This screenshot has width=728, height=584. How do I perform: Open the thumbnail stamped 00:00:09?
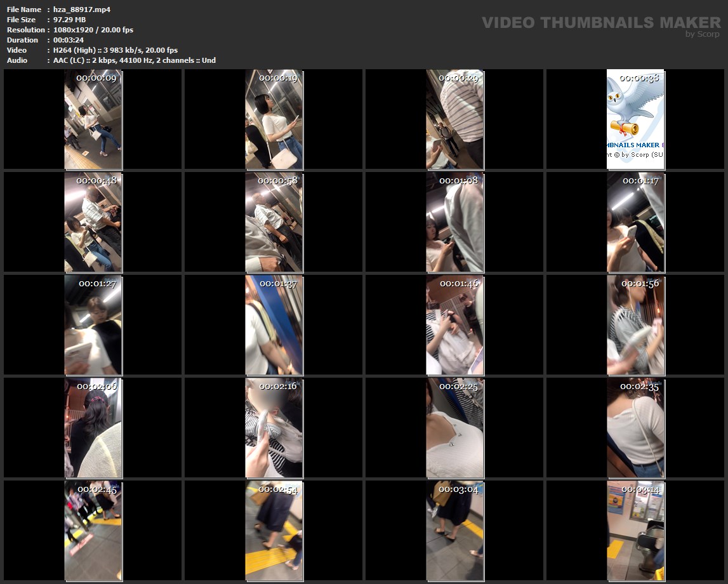pos(93,119)
